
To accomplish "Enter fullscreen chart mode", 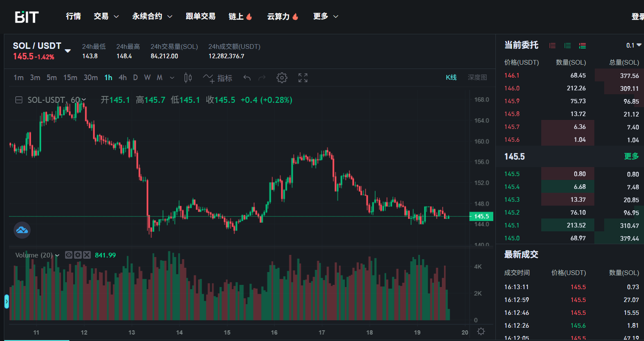I will 303,78.
